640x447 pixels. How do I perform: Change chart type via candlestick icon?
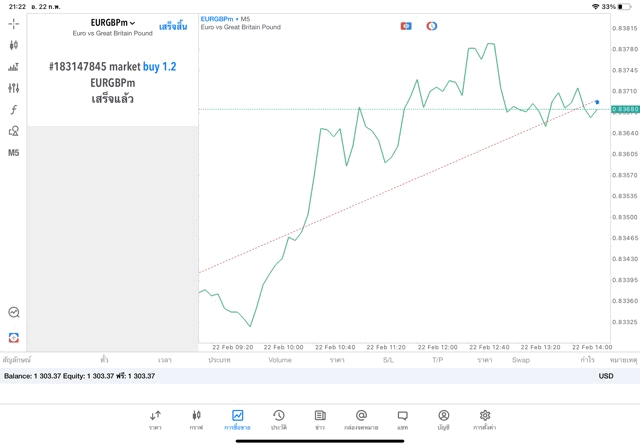click(x=13, y=45)
